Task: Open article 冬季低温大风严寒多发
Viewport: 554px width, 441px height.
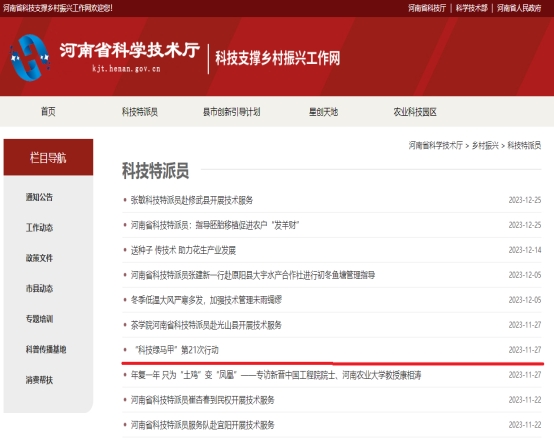Action: (206, 300)
